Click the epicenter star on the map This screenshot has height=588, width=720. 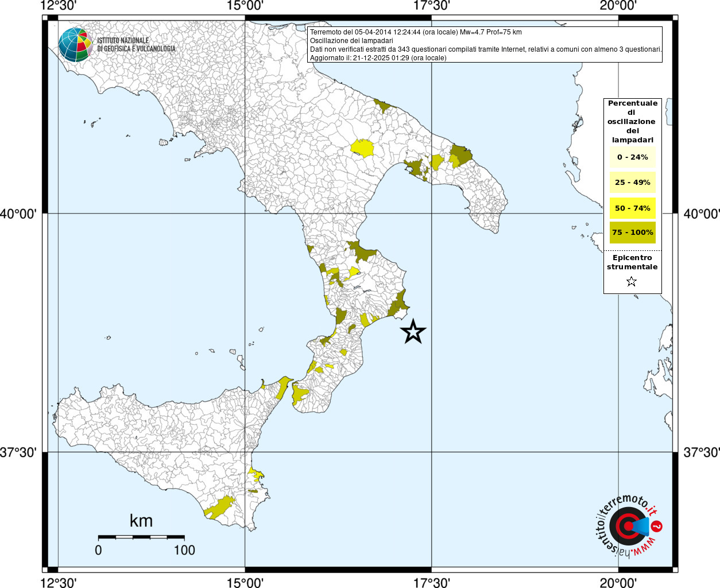click(x=413, y=332)
